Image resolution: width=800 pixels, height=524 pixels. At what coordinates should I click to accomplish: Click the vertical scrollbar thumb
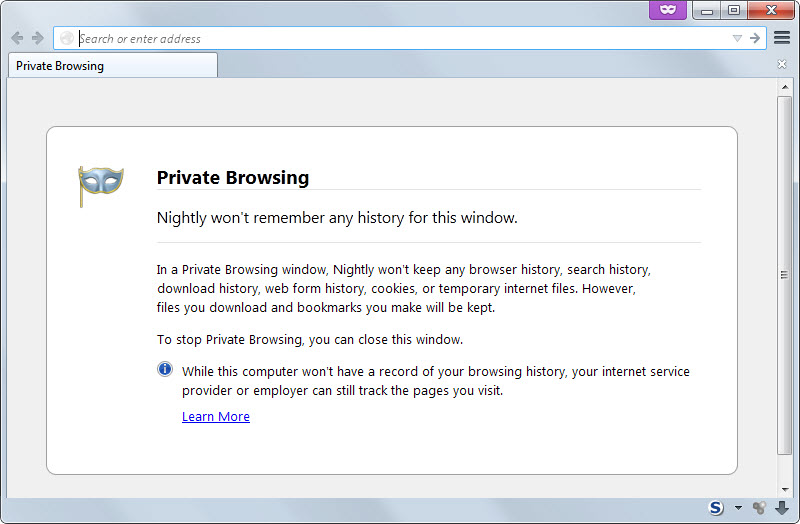coord(785,275)
